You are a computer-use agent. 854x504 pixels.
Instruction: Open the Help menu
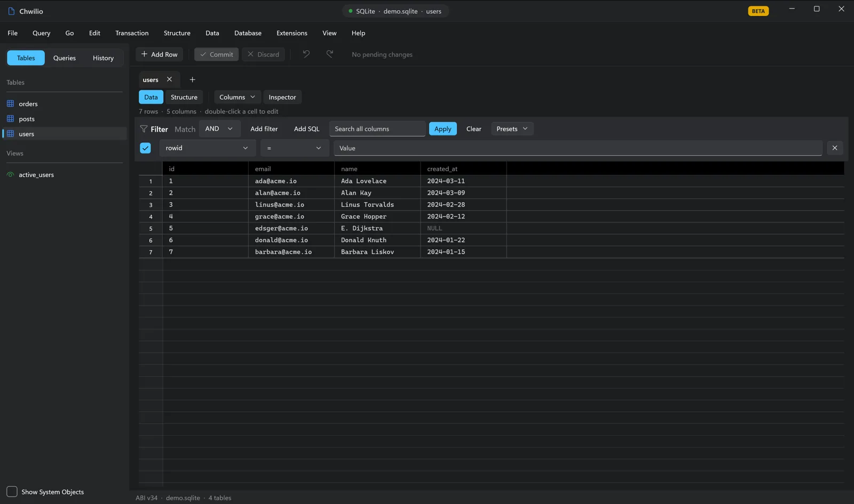point(358,33)
